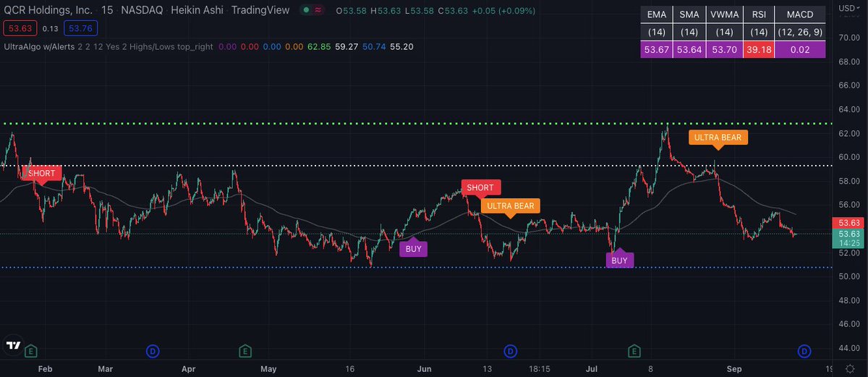Click the 0.13 spread value
The image size is (868, 377).
tap(51, 28)
